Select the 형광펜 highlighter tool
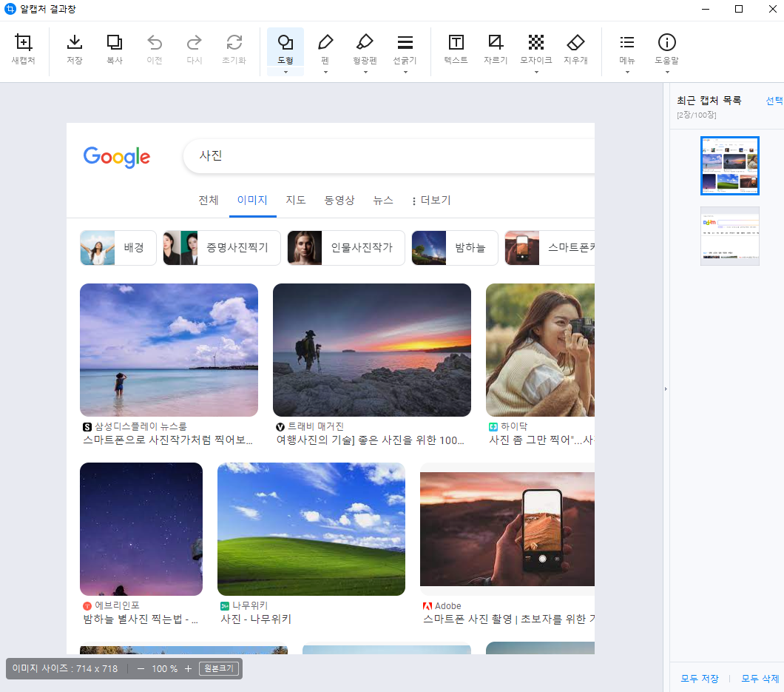 [x=365, y=47]
